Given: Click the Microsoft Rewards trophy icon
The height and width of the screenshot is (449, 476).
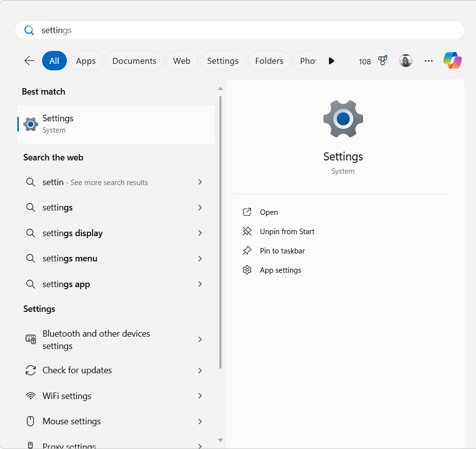Looking at the screenshot, I should (x=382, y=60).
